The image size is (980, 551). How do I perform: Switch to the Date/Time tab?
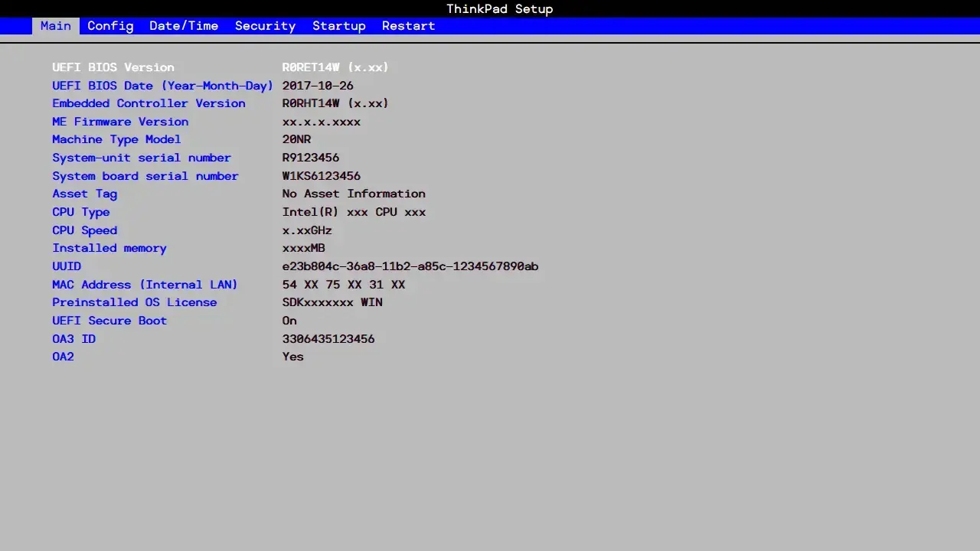(184, 26)
